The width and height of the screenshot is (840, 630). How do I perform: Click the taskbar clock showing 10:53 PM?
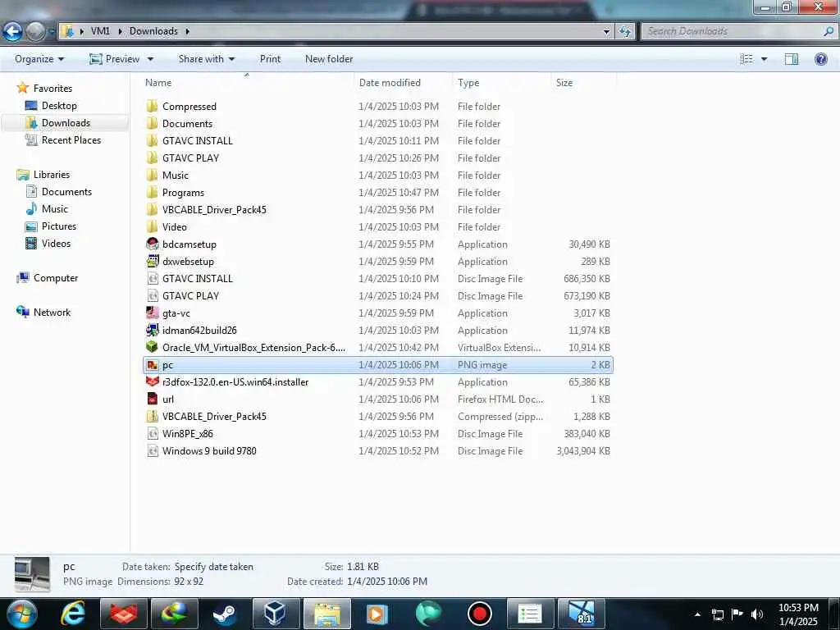click(798, 614)
